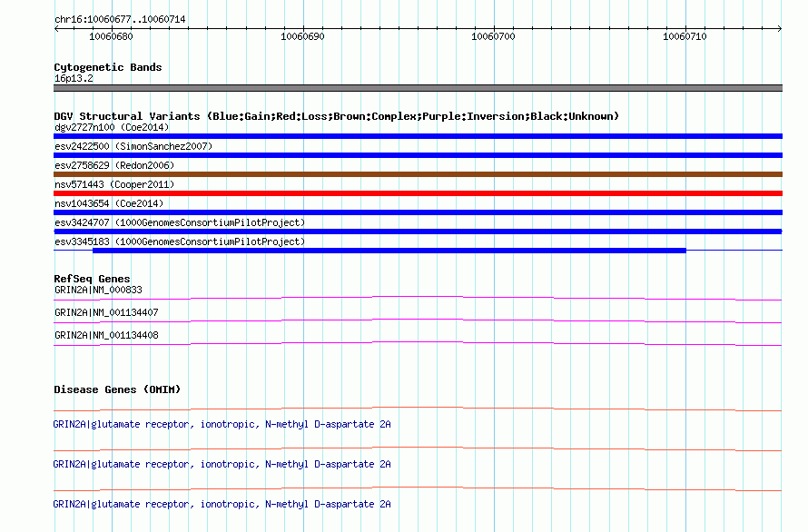Screen dimensions: 808x532
Task: Click the brown complex bar of esv2758629
Action: 418,174
